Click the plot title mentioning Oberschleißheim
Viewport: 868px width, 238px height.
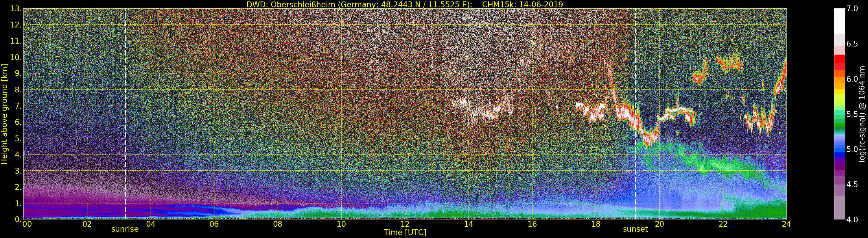coord(405,4)
